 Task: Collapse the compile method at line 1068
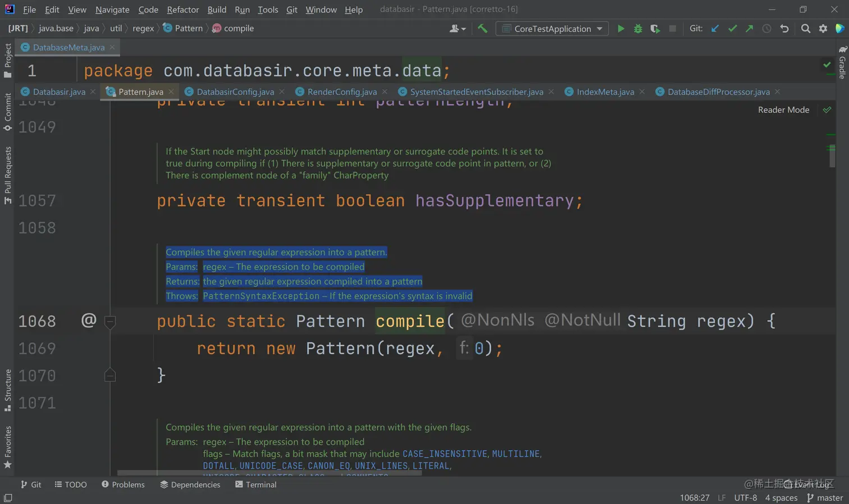coord(110,322)
